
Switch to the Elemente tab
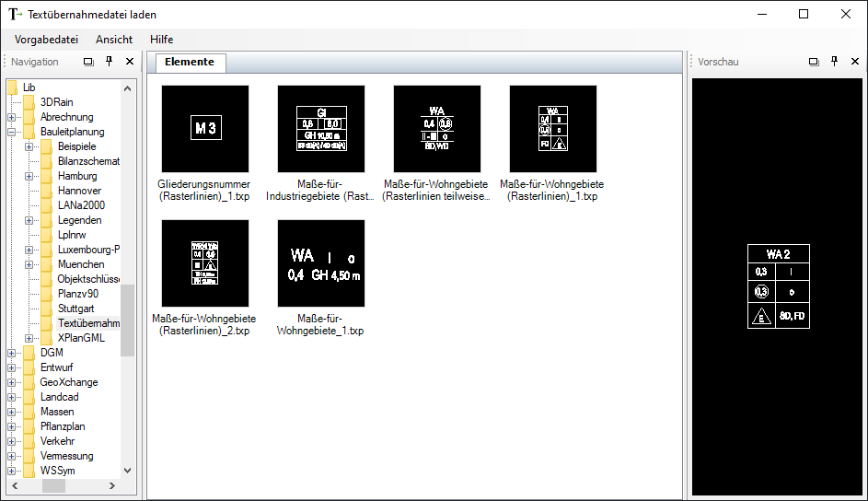(x=190, y=63)
